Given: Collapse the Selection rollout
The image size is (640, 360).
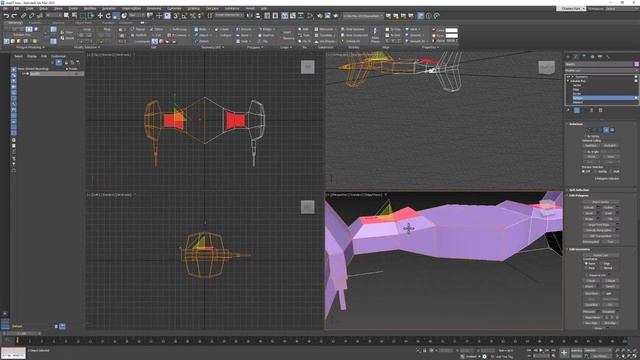Looking at the screenshot, I should click(576, 124).
